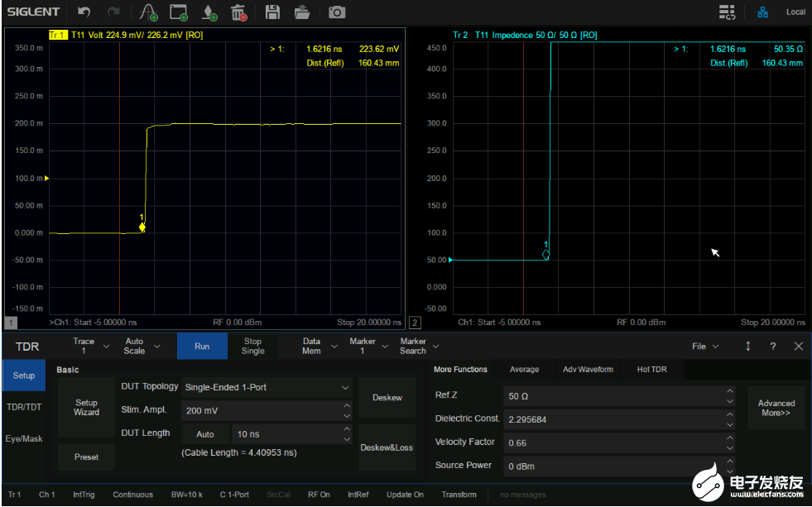Click the cyan reference level triangle on Tr 2
Viewport: 812px width, 507px height.
tap(450, 261)
